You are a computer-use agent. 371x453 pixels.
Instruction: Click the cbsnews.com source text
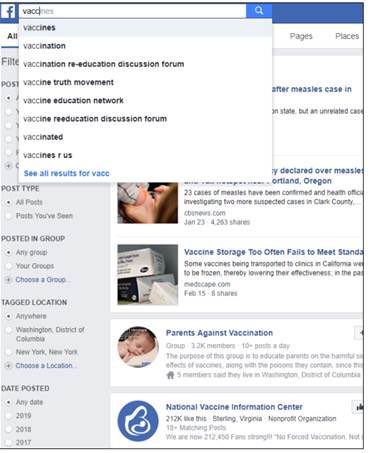coord(205,213)
